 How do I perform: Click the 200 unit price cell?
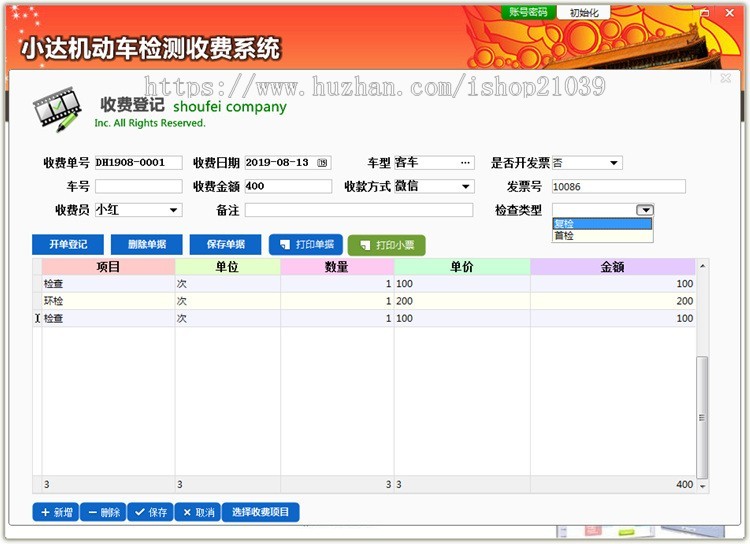coord(462,301)
